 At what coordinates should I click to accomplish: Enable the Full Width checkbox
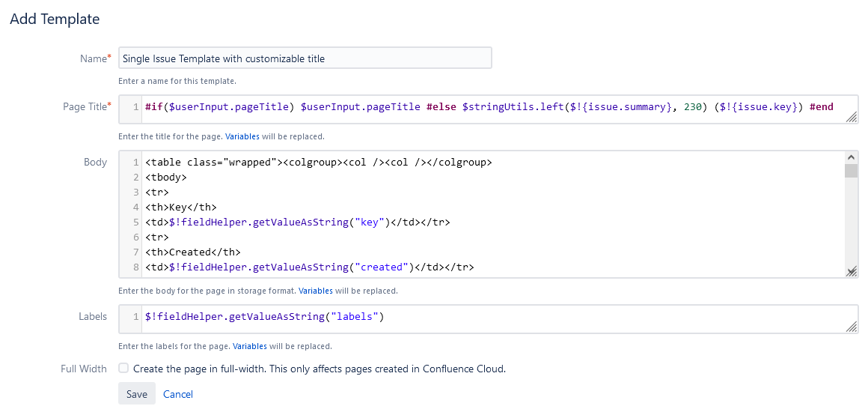(123, 369)
